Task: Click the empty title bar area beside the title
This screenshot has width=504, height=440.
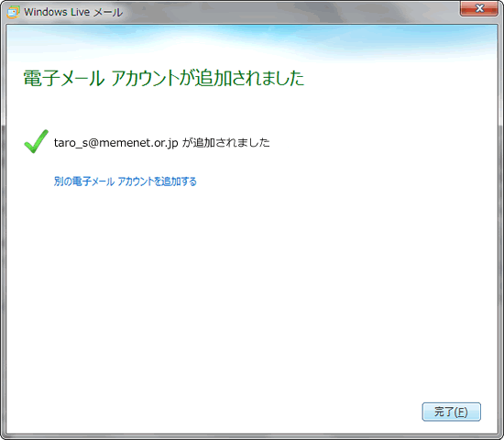Action: point(290,12)
